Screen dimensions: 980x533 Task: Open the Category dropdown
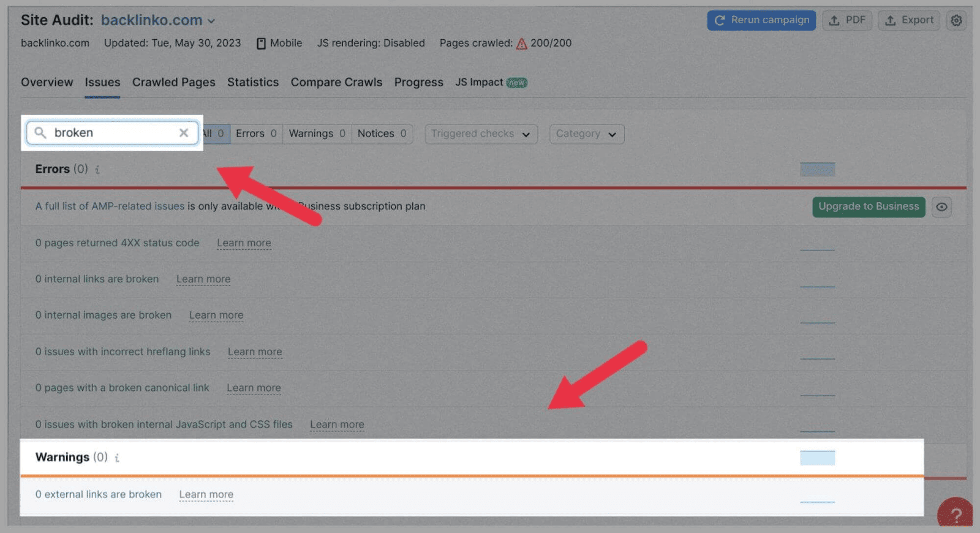tap(587, 134)
